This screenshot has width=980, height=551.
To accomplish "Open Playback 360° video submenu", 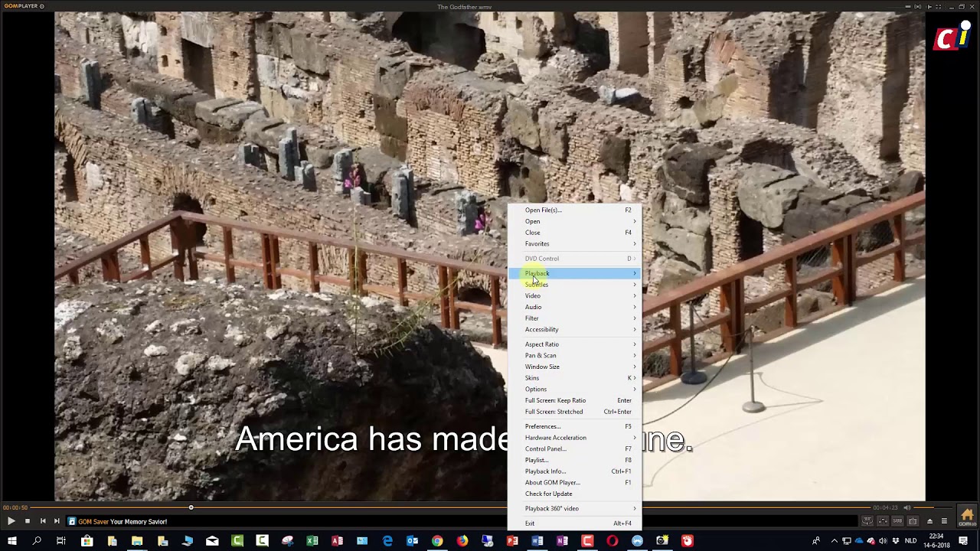I will coord(575,508).
